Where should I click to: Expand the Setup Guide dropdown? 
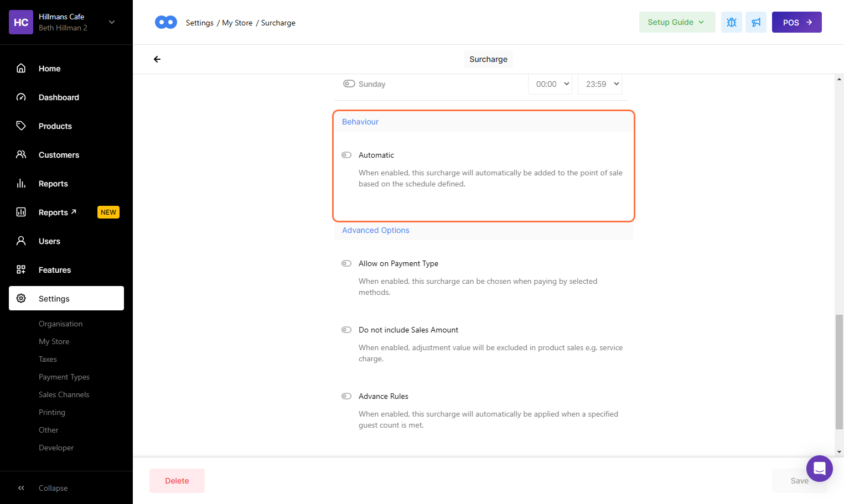point(676,22)
